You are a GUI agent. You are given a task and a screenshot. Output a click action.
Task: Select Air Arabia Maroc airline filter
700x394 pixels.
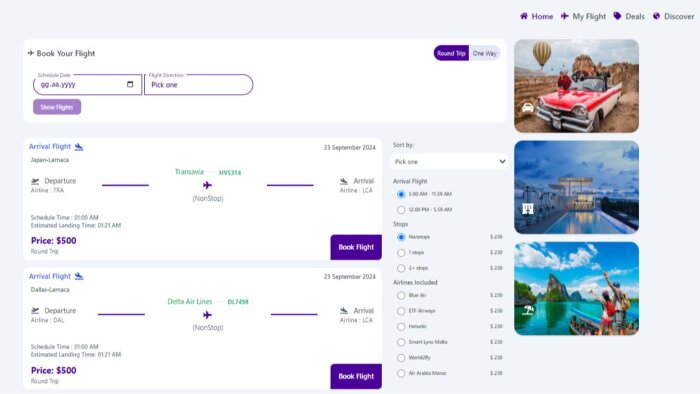[x=401, y=373]
